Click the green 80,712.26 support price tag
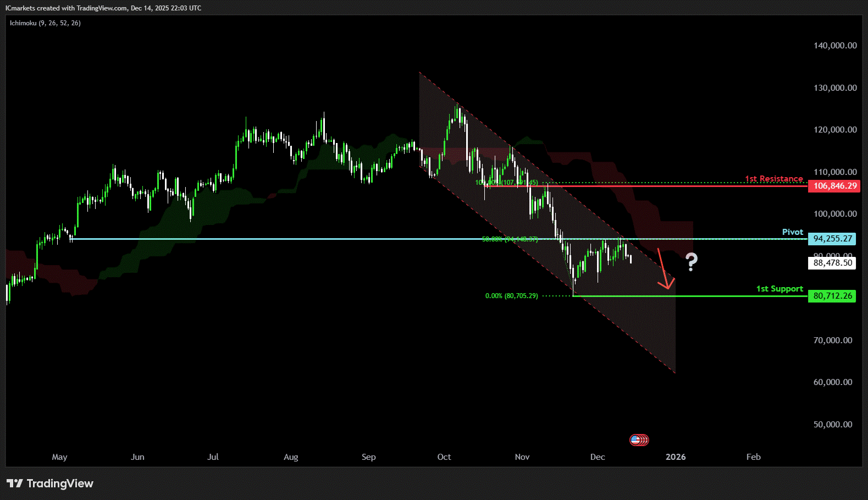The height and width of the screenshot is (500, 868). tap(832, 296)
